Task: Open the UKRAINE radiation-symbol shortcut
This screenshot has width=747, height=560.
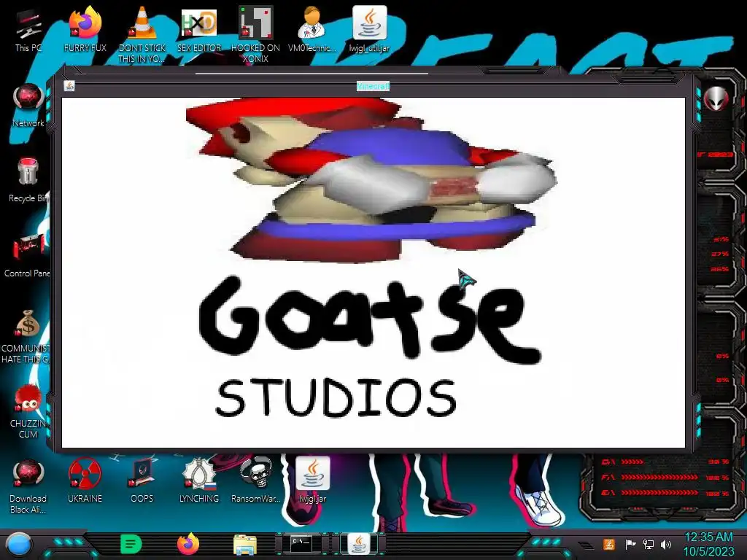Action: click(85, 480)
